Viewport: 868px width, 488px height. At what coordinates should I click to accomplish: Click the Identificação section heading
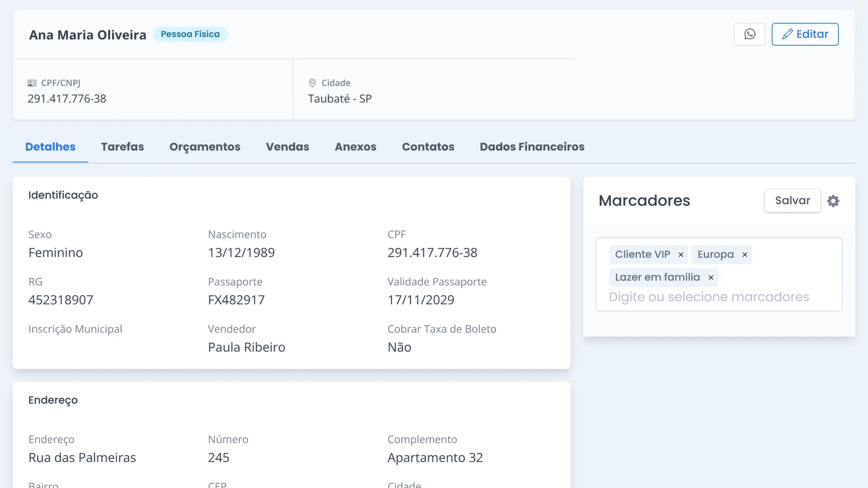click(x=63, y=195)
